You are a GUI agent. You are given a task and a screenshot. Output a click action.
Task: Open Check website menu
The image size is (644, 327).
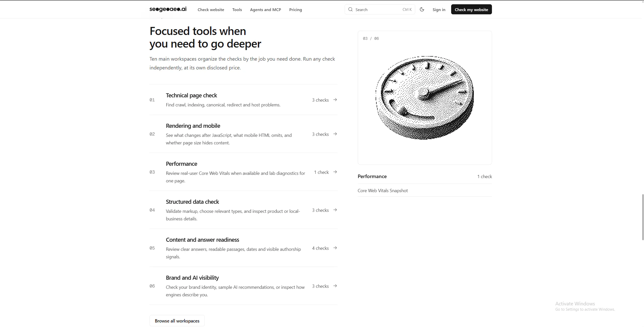click(211, 10)
